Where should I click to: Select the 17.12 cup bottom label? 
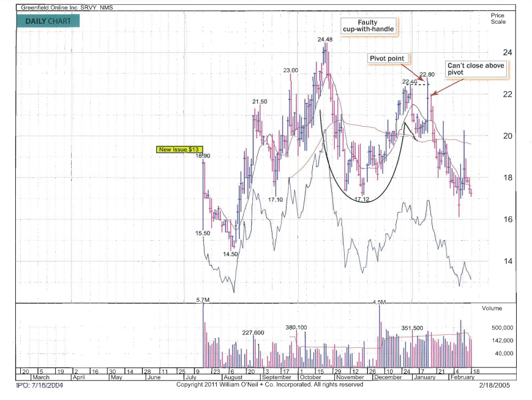coord(362,200)
